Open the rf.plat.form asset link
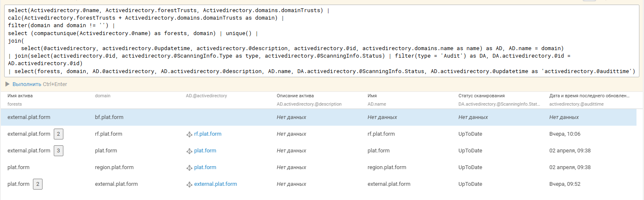 tap(208, 134)
